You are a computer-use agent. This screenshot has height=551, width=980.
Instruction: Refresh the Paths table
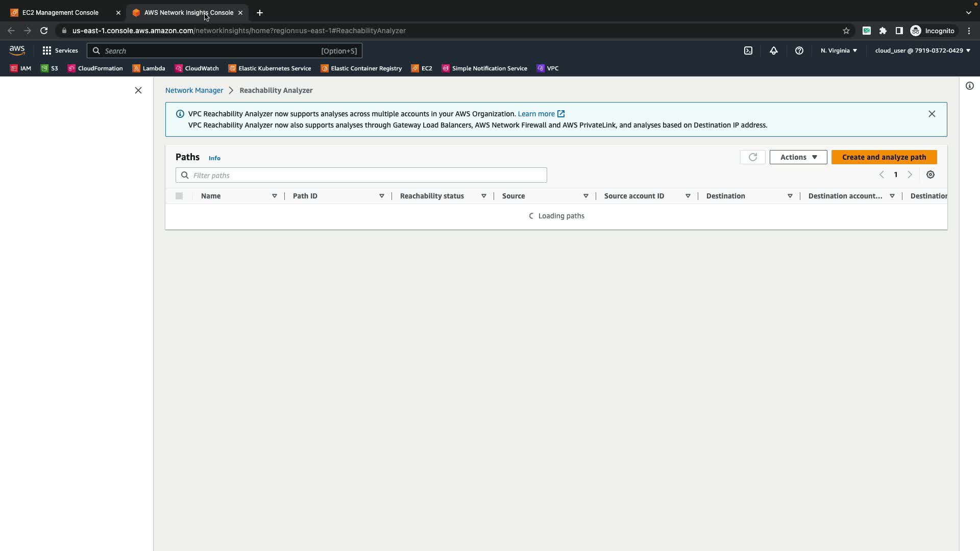pos(752,157)
